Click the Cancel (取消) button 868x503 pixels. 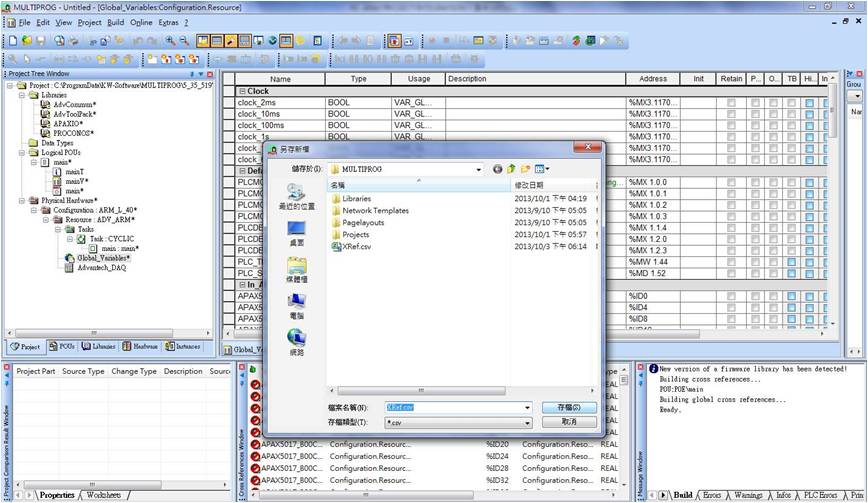[569, 422]
